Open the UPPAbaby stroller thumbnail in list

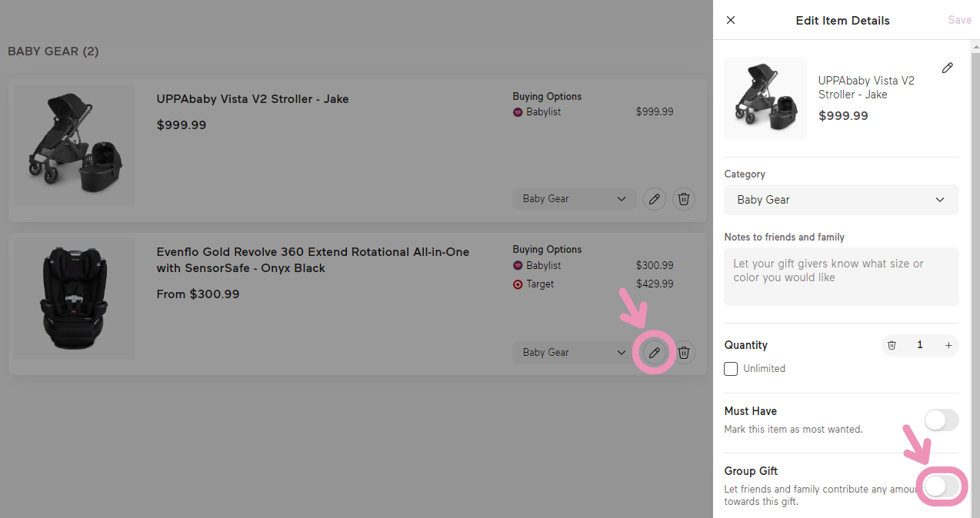click(x=75, y=144)
